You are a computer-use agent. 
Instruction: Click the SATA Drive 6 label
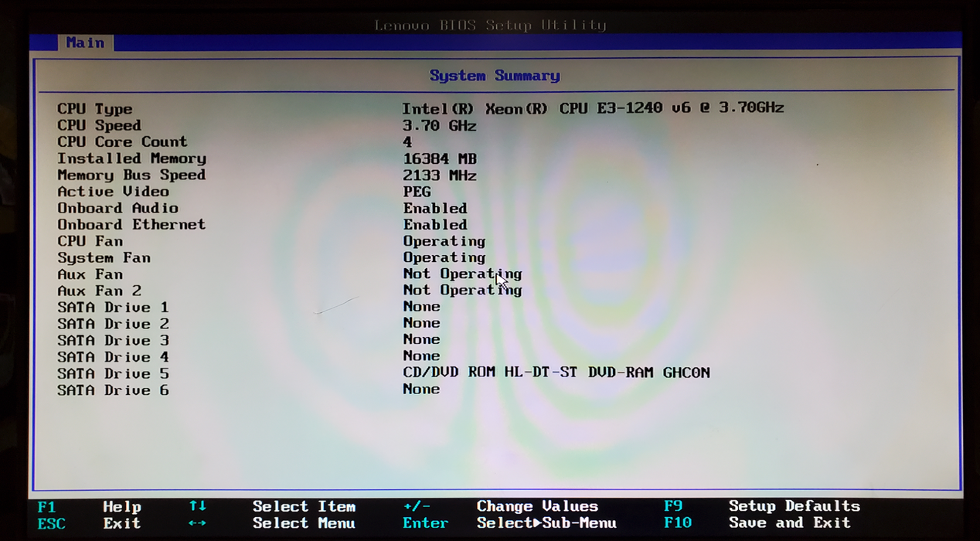113,390
